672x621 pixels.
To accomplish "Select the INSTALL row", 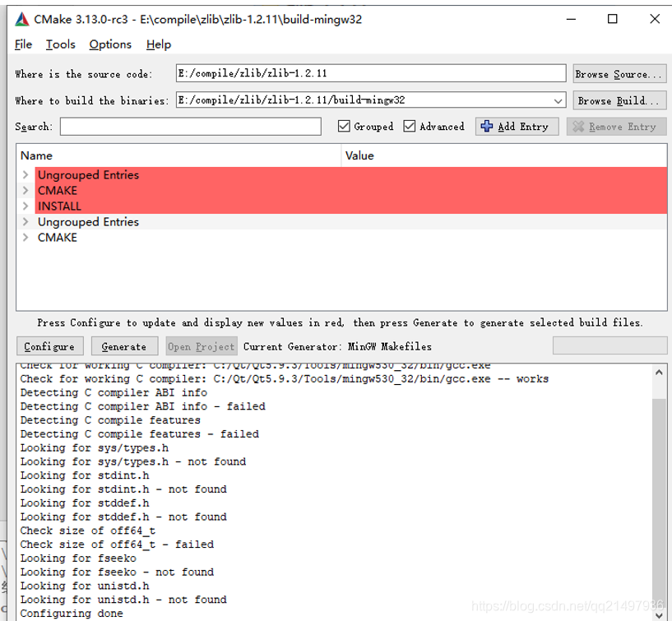I will coord(351,206).
